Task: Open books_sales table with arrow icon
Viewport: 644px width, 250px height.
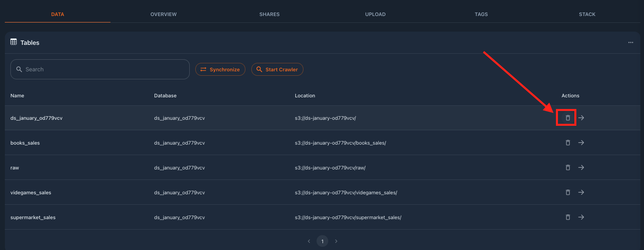Action: click(x=581, y=143)
